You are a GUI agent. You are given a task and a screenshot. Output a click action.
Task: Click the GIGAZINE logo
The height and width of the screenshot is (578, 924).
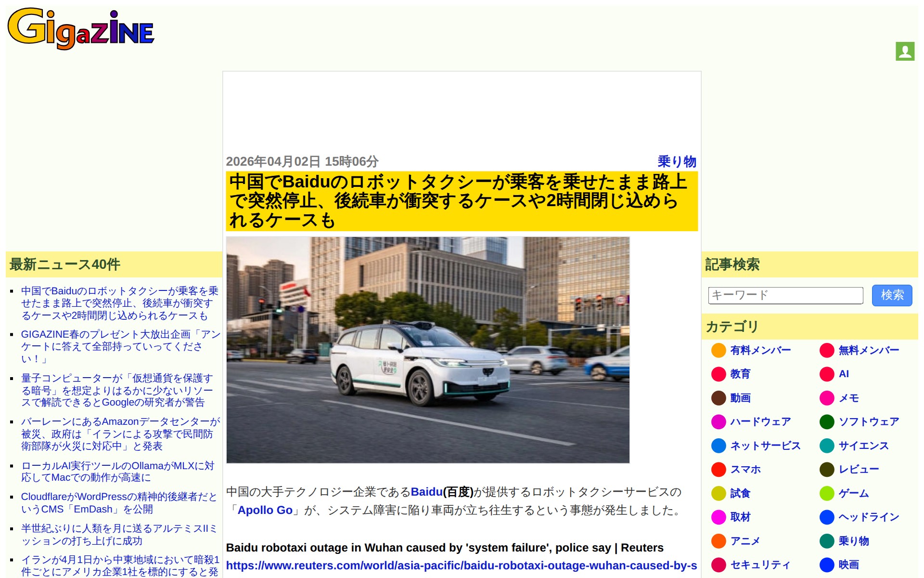click(x=81, y=28)
